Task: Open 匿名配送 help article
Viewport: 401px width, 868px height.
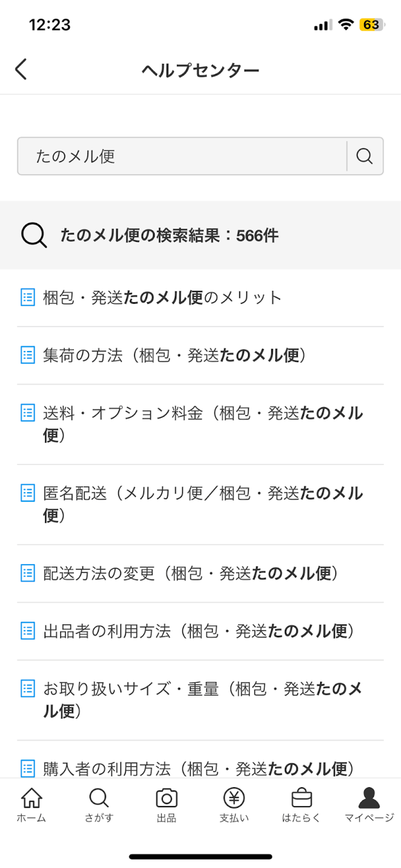Action: pos(203,504)
